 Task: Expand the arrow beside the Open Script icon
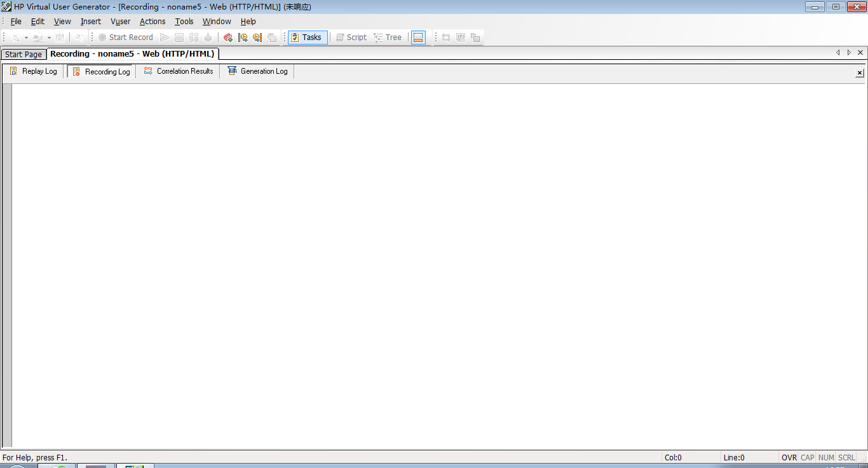point(49,38)
